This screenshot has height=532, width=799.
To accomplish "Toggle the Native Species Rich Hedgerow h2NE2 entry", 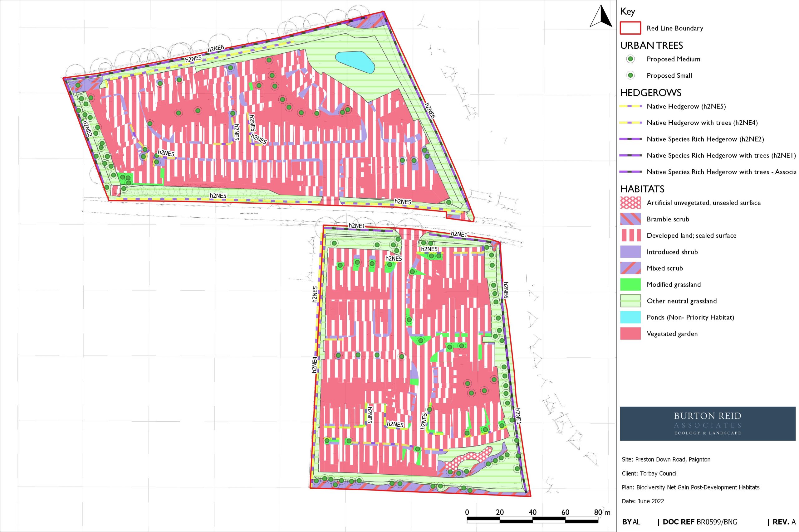I will [x=630, y=139].
